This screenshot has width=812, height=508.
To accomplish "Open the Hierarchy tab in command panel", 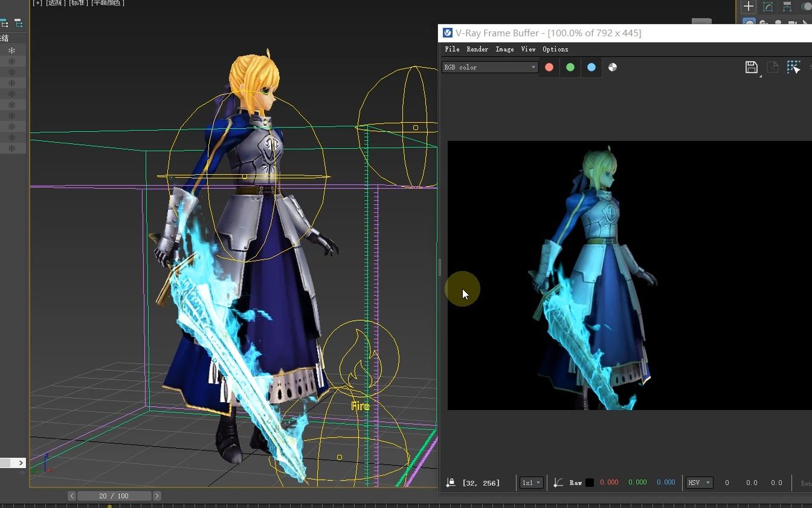I will point(787,7).
